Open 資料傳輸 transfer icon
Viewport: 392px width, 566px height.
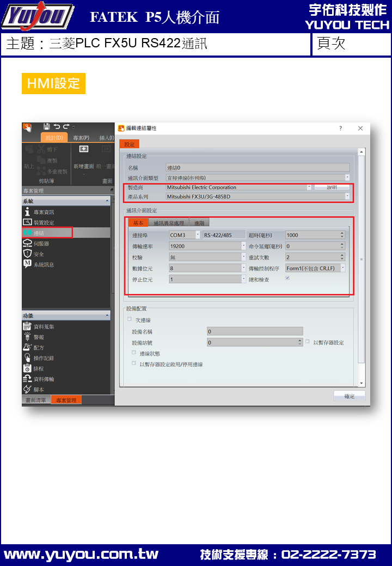tap(27, 379)
